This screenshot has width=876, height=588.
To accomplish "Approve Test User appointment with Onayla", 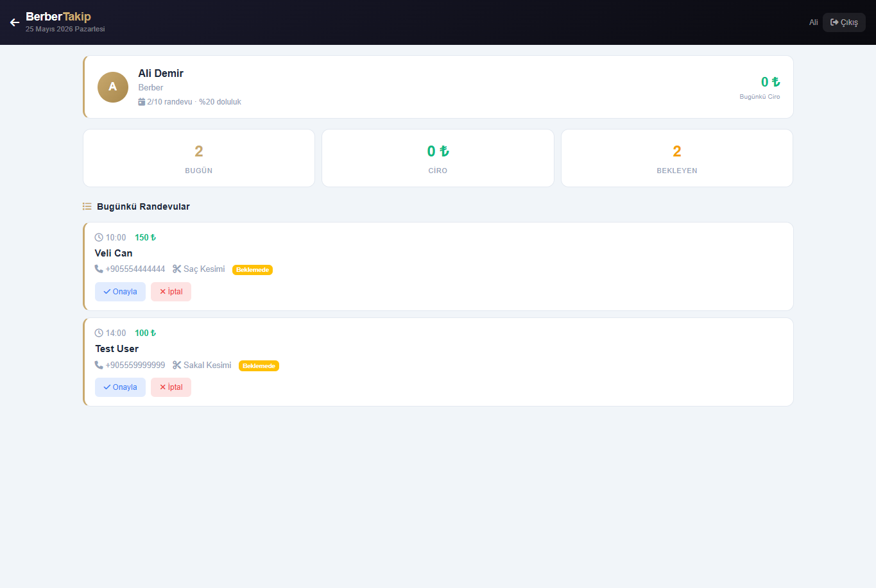I will point(120,387).
